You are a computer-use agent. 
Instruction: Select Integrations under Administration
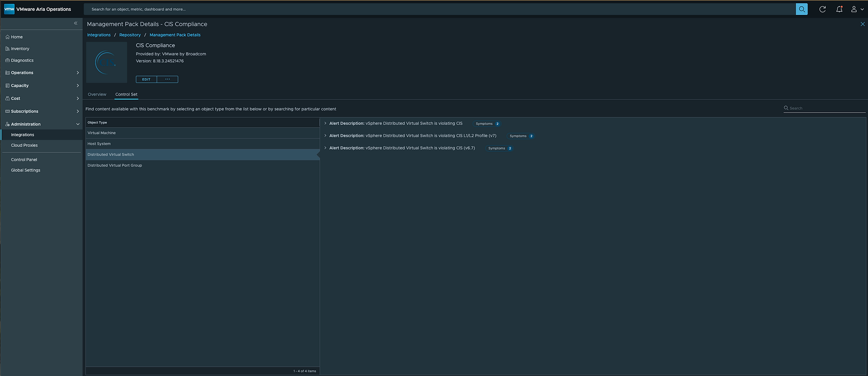coord(41,135)
